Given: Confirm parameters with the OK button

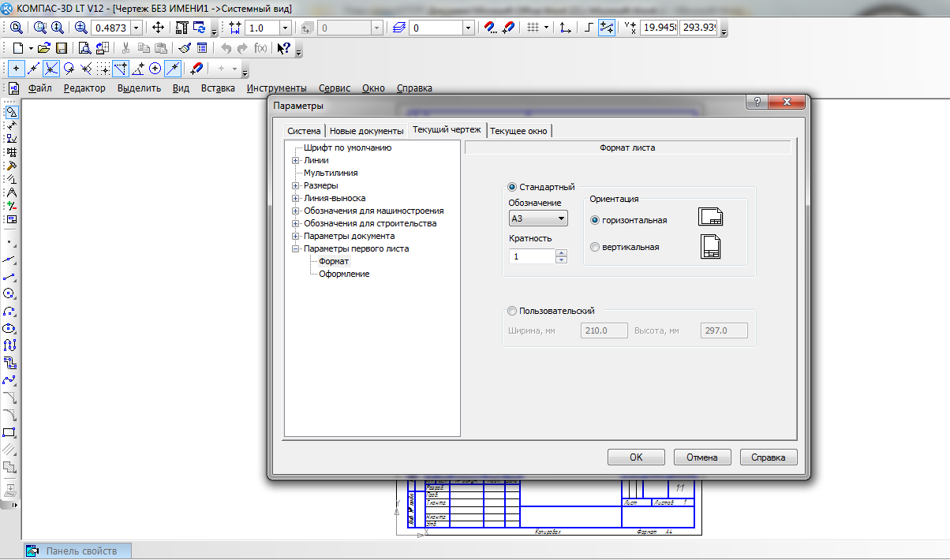Looking at the screenshot, I should pos(636,457).
